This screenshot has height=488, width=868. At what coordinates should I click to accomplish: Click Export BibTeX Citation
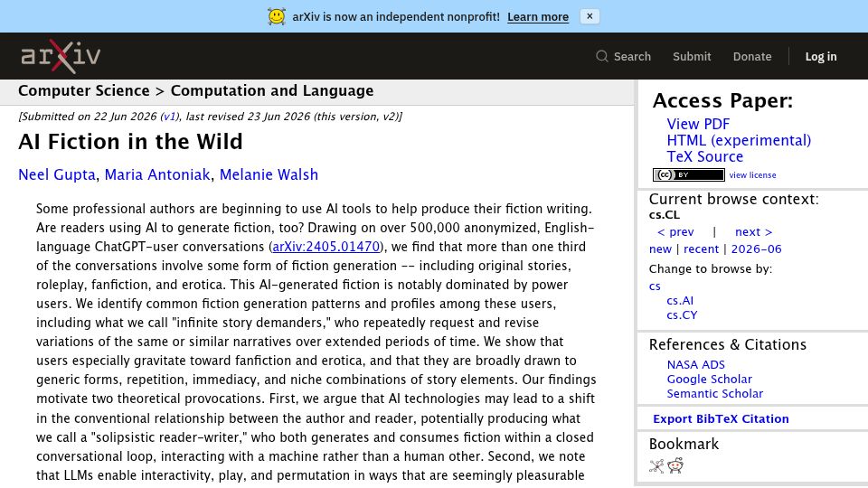tap(721, 419)
